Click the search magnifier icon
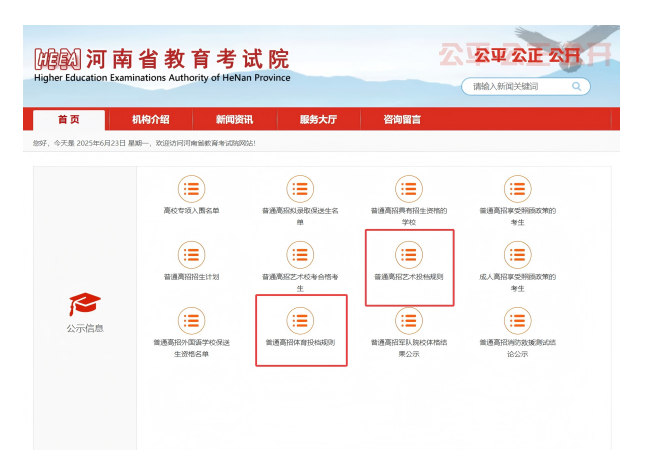Viewport: 655px width, 470px height. pyautogui.click(x=577, y=87)
